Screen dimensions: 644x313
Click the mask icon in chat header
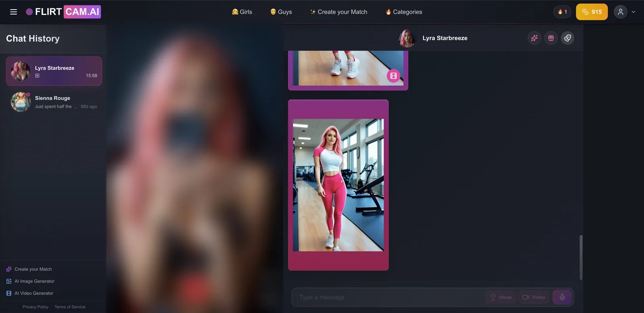click(x=568, y=38)
